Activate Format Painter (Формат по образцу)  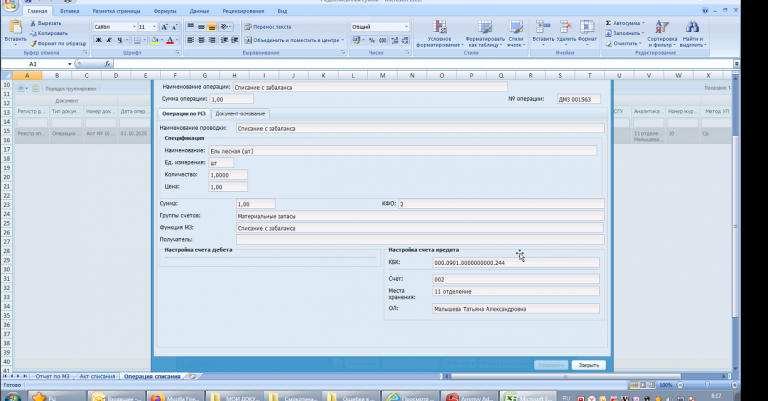58,43
